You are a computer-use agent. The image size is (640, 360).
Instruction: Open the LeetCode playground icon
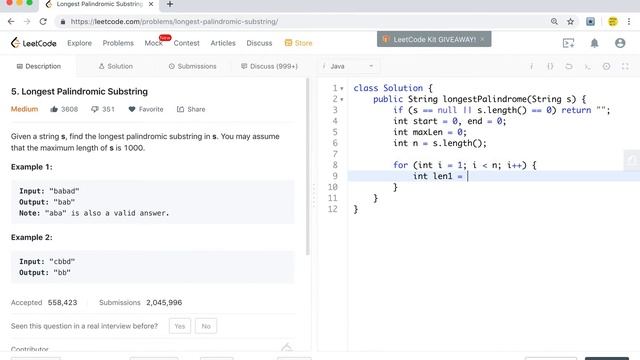click(568, 43)
